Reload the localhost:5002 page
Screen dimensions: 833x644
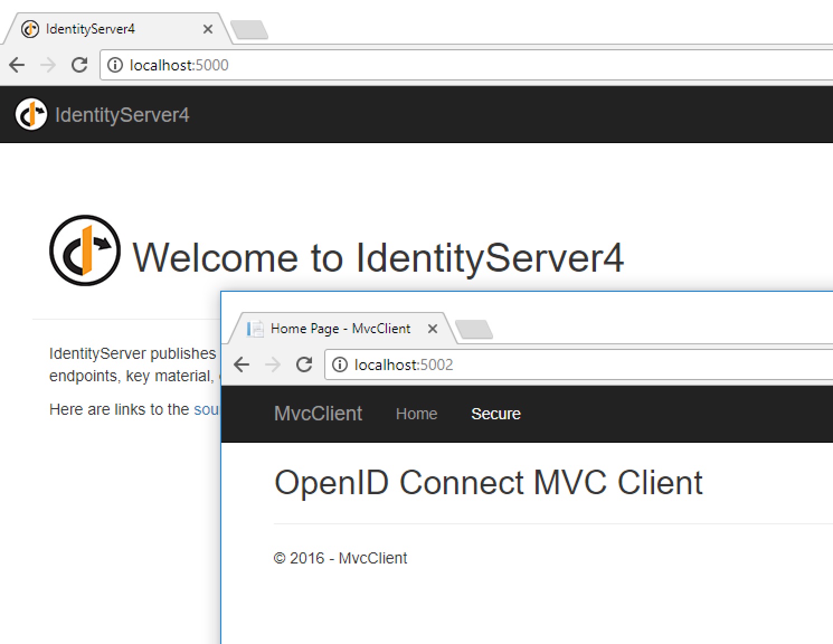tap(304, 365)
